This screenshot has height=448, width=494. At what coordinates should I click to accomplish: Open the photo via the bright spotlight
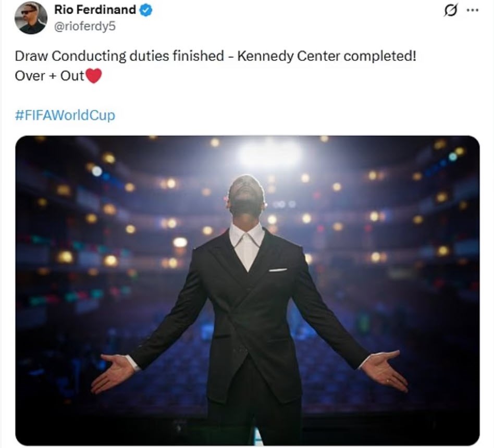click(x=270, y=154)
